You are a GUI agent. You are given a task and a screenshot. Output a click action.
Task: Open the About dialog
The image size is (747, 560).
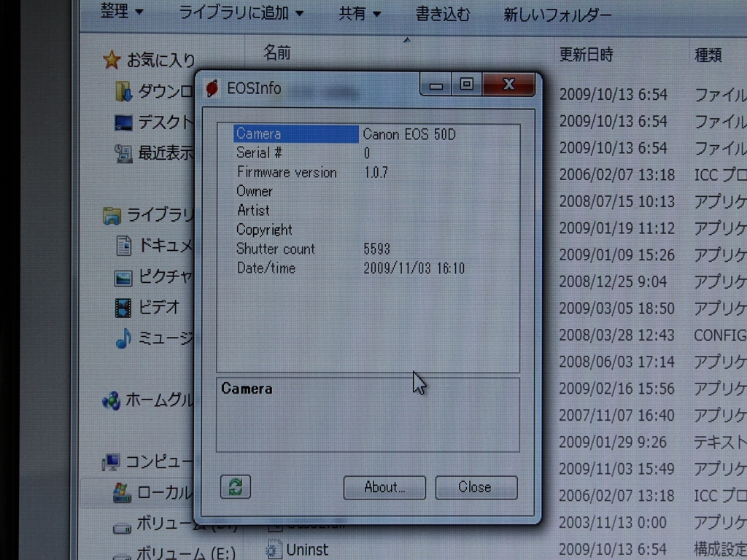click(384, 487)
